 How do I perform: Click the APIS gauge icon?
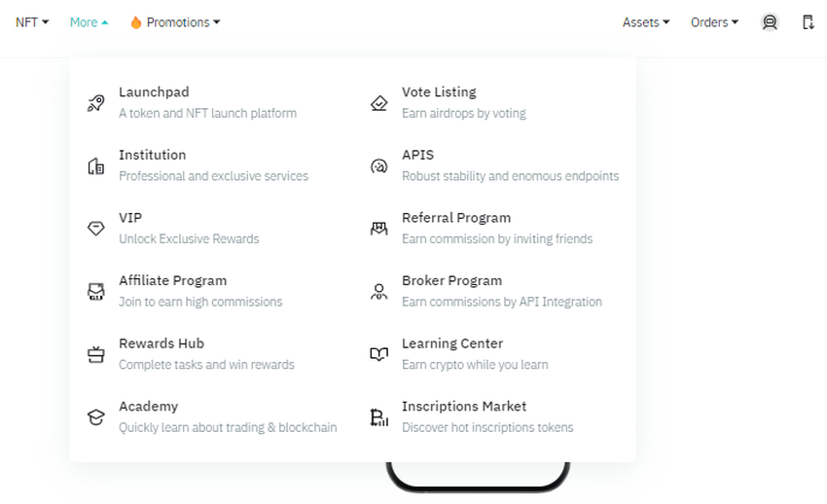[379, 166]
